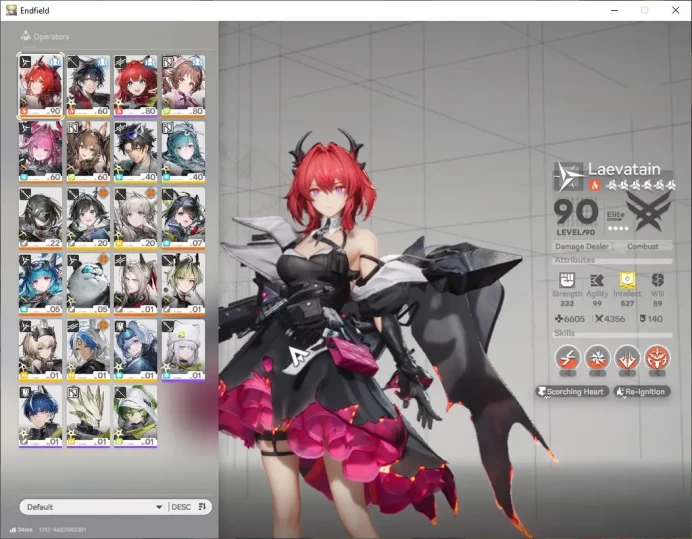Click the Damage Dealer role tag
This screenshot has width=692, height=539.
click(x=582, y=246)
